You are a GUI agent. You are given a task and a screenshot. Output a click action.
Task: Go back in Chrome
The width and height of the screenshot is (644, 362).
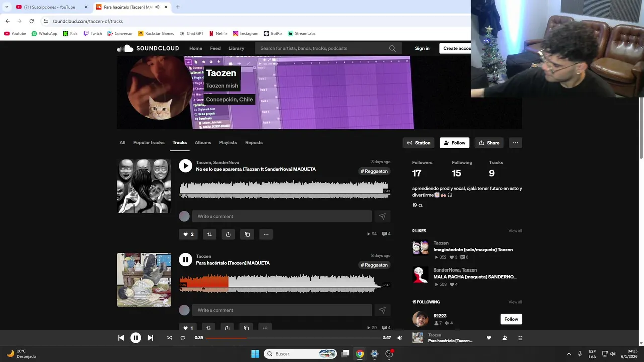tap(7, 21)
